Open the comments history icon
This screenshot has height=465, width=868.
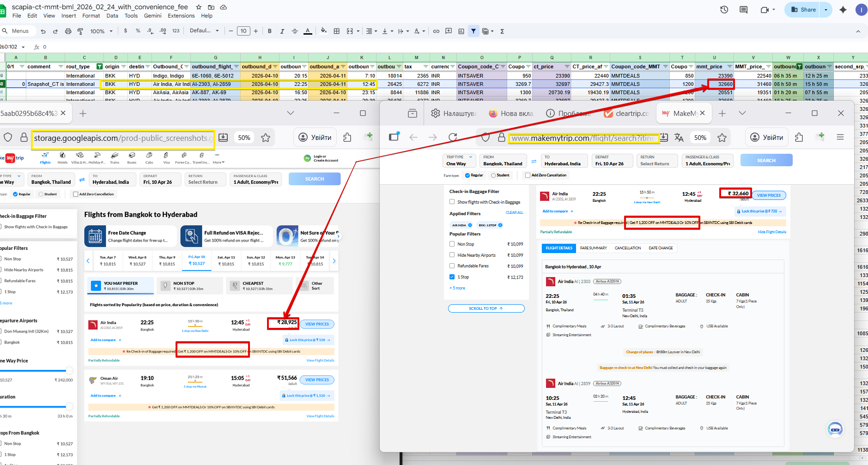pos(744,9)
